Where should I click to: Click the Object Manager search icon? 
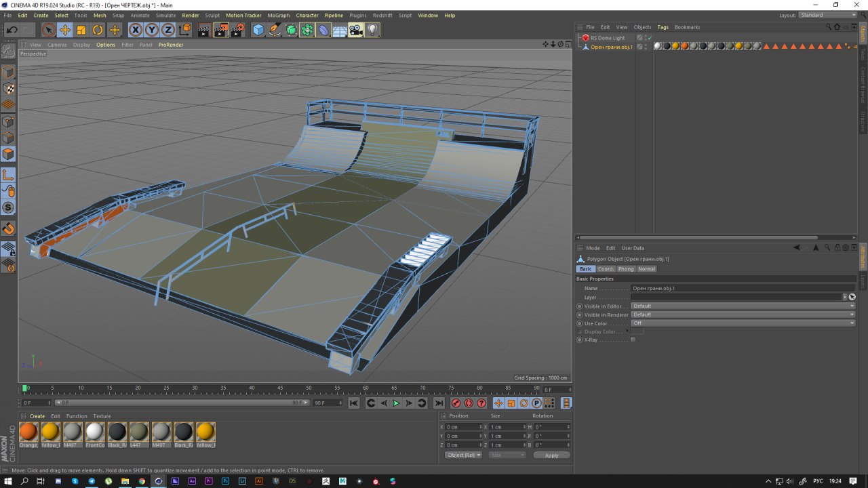[828, 27]
